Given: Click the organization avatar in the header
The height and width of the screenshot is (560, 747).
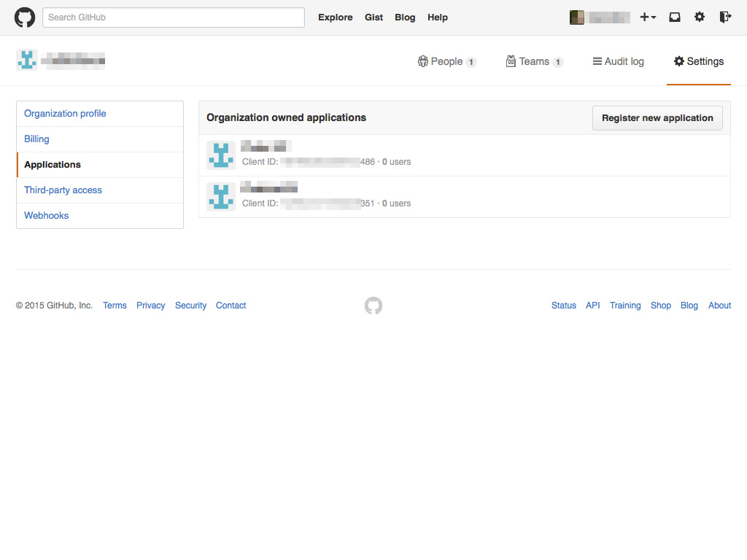Looking at the screenshot, I should tap(27, 59).
